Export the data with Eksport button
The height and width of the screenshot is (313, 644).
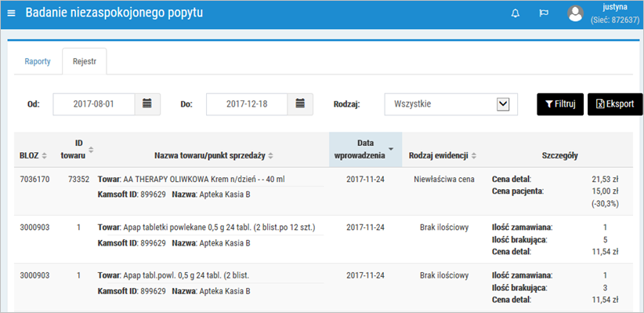[x=615, y=104]
